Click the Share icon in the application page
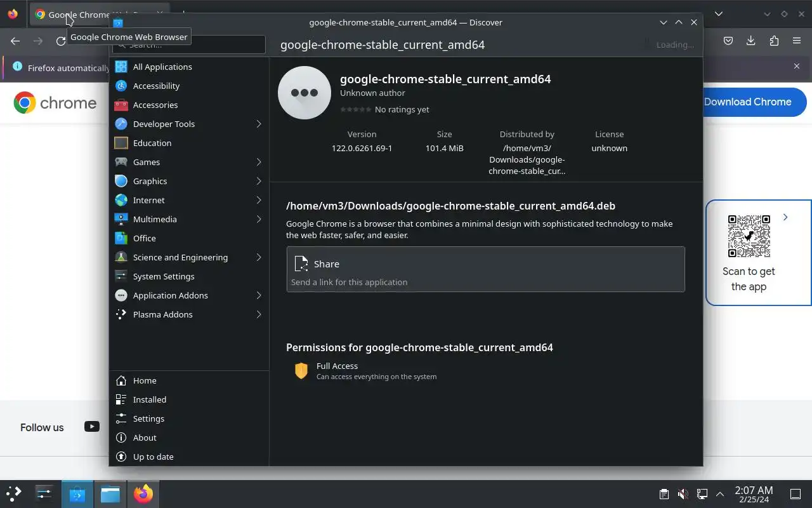The image size is (812, 508). (301, 264)
